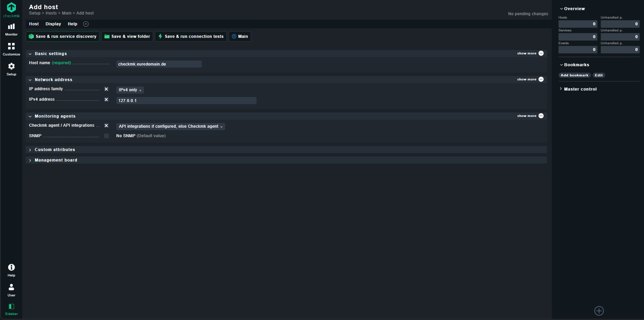644x320 pixels.
Task: Collapse the menu bar toggle arrow
Action: pyautogui.click(x=86, y=24)
